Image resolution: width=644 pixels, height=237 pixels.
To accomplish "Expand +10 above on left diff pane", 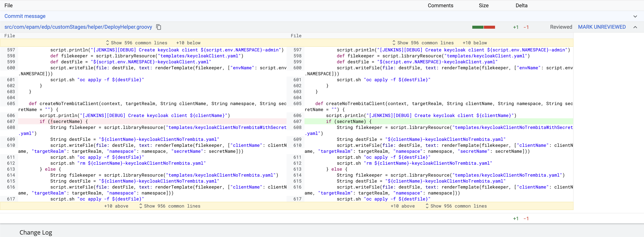I will click(x=116, y=206).
